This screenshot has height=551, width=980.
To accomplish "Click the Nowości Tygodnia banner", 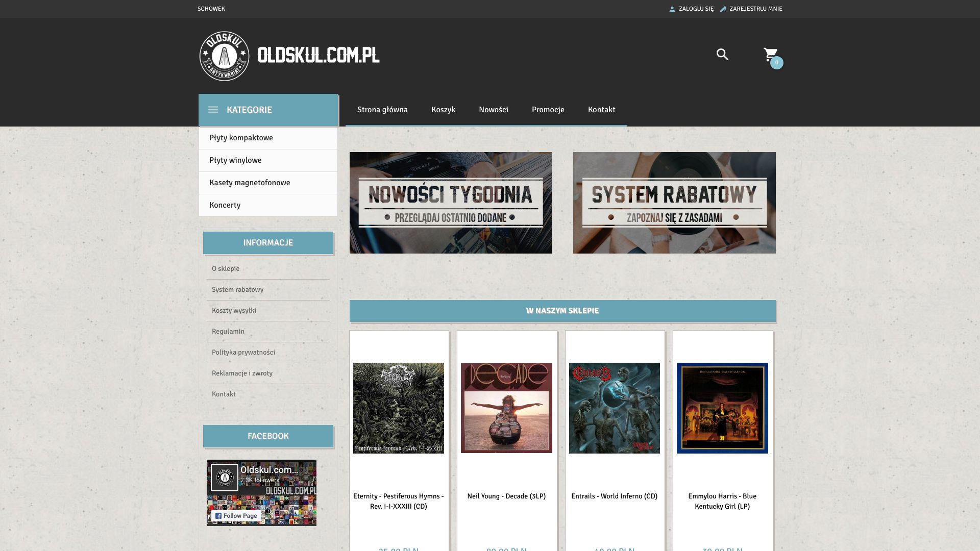I will click(x=451, y=203).
